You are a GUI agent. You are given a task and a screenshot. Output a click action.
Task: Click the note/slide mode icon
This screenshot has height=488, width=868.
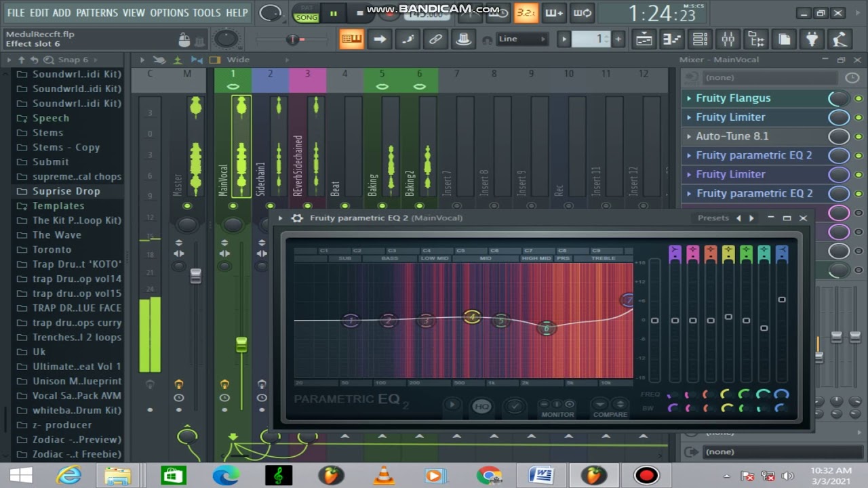pyautogui.click(x=408, y=39)
